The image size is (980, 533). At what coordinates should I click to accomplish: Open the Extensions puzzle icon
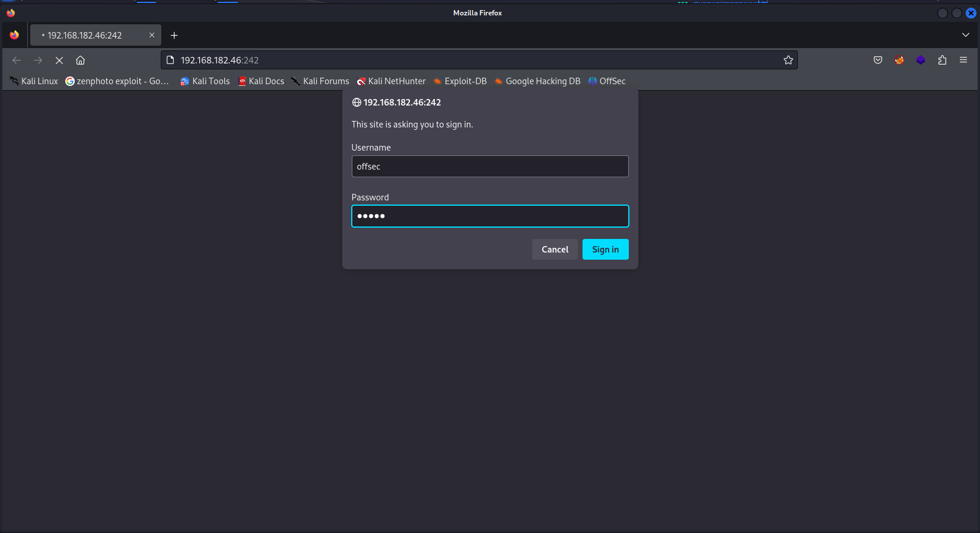942,60
